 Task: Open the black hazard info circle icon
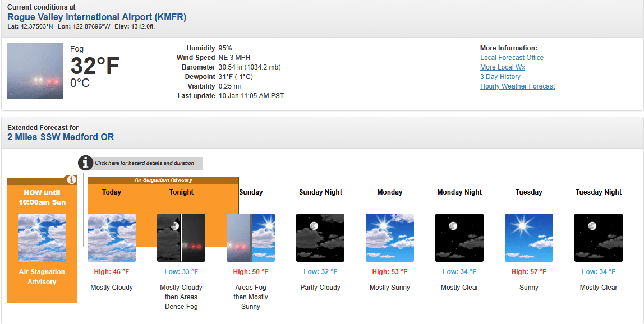coord(85,163)
